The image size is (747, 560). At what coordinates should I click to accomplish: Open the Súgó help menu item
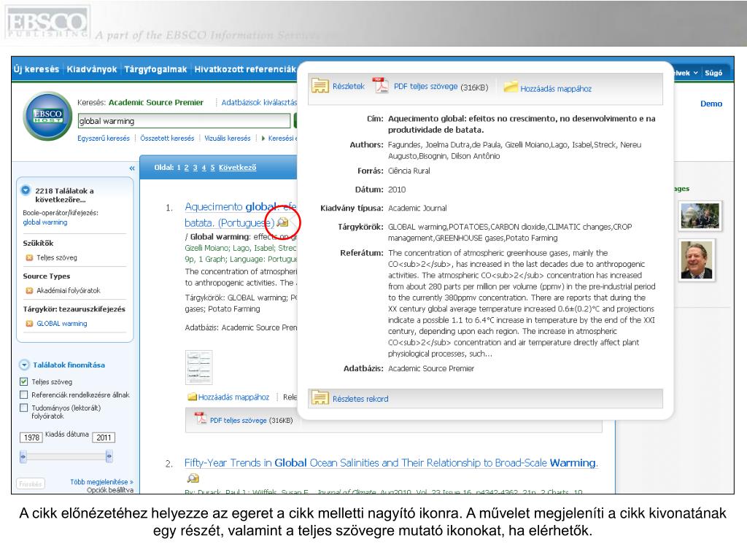click(x=713, y=73)
